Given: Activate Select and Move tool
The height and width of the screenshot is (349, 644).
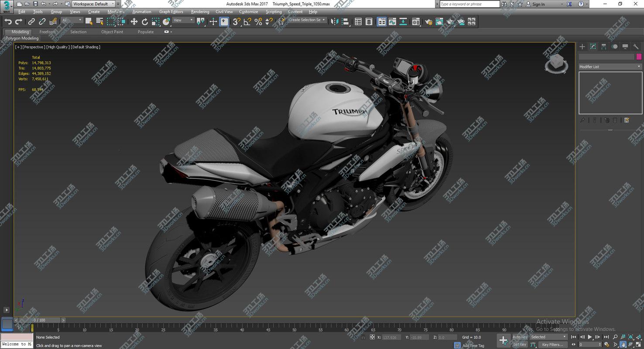Looking at the screenshot, I should (134, 21).
